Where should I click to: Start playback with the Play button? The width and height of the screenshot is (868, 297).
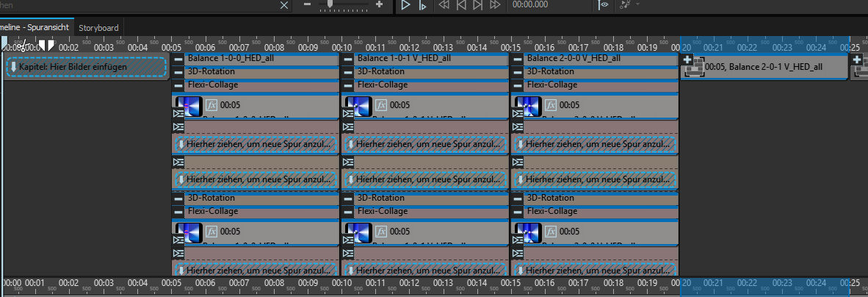(x=405, y=5)
